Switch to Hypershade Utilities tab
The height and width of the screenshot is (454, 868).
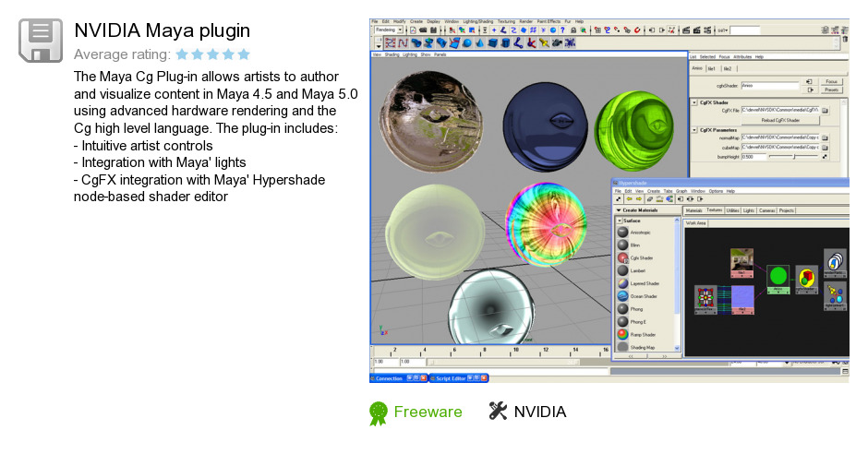732,210
